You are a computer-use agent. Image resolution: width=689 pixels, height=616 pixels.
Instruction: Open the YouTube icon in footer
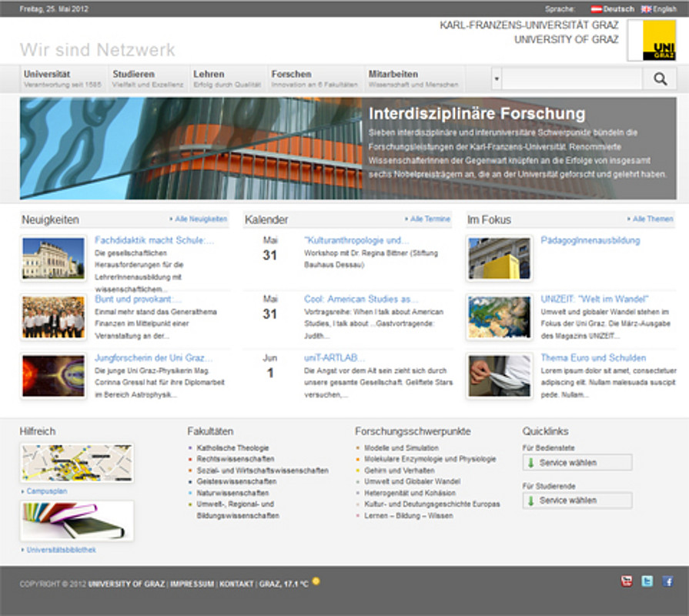point(627,581)
